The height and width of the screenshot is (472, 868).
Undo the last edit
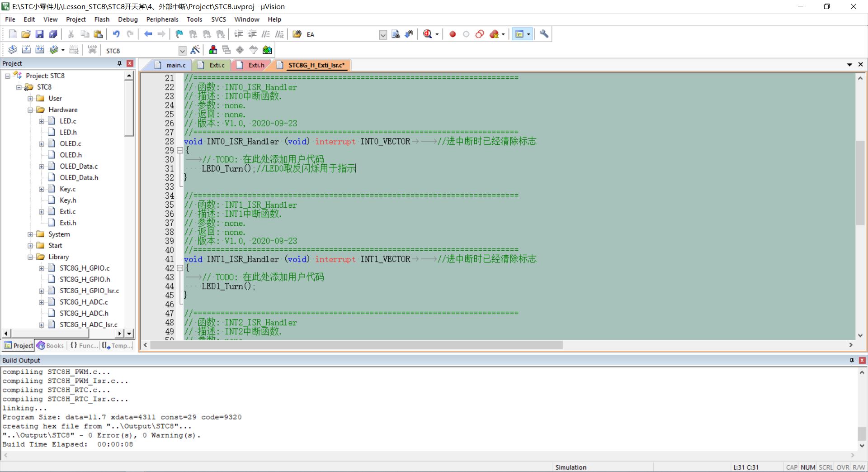(x=116, y=34)
